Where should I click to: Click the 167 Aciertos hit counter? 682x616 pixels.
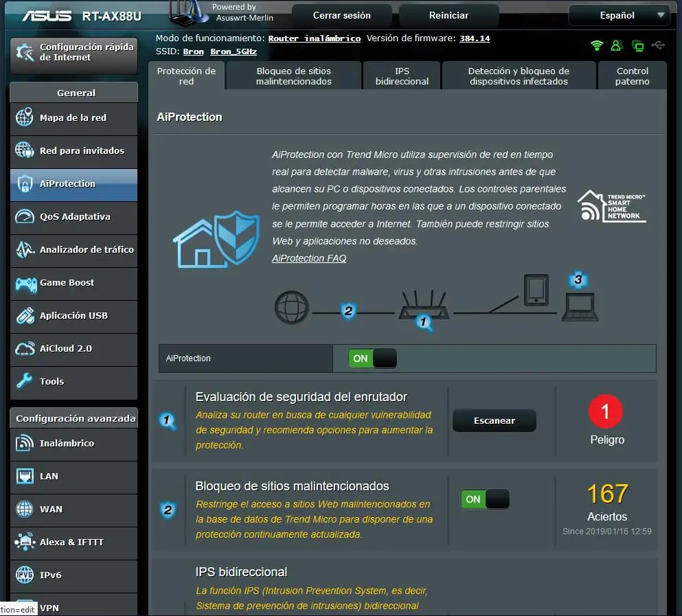point(607,494)
